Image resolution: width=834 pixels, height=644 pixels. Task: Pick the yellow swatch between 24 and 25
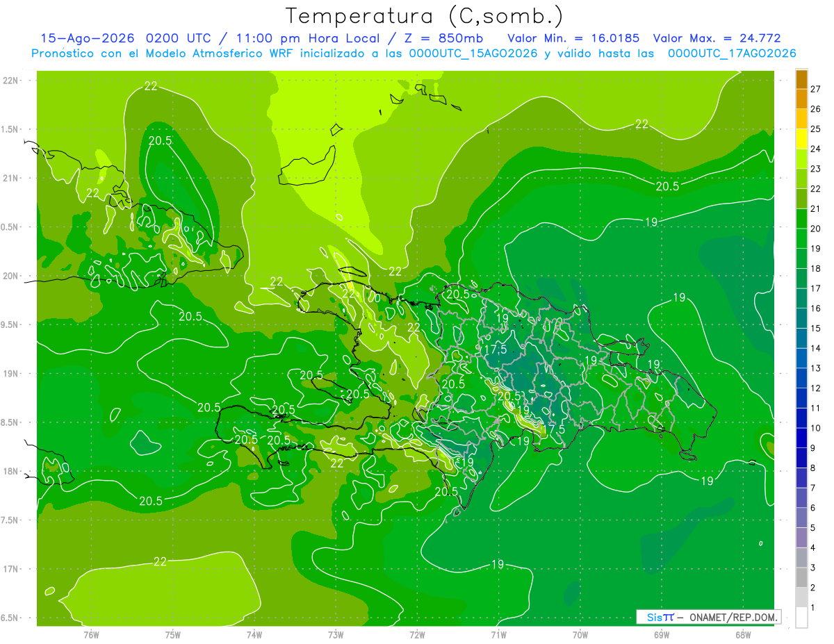pyautogui.click(x=801, y=139)
